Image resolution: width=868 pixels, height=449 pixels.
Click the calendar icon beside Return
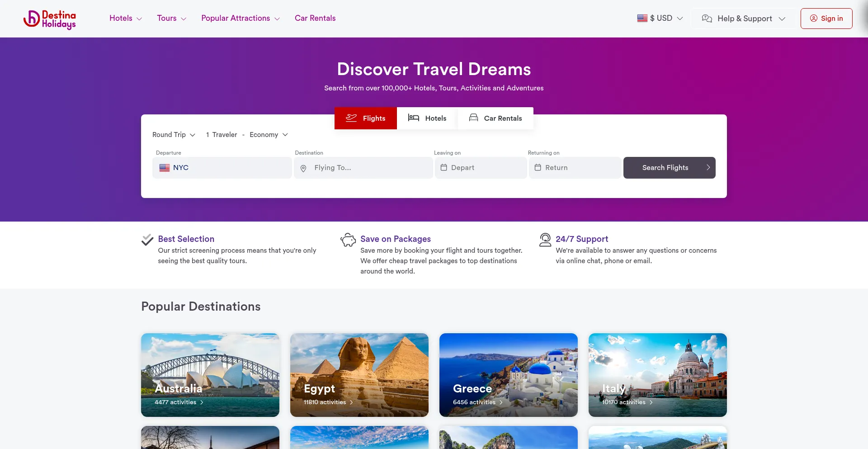pos(538,168)
